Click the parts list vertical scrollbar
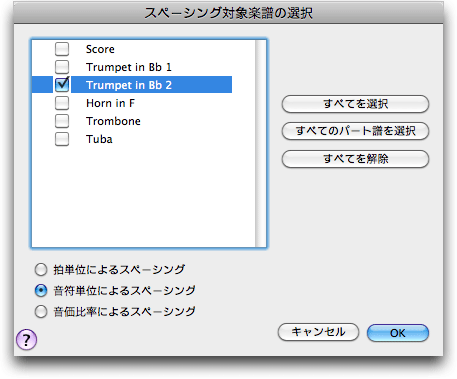This screenshot has height=379, width=457. tap(260, 144)
